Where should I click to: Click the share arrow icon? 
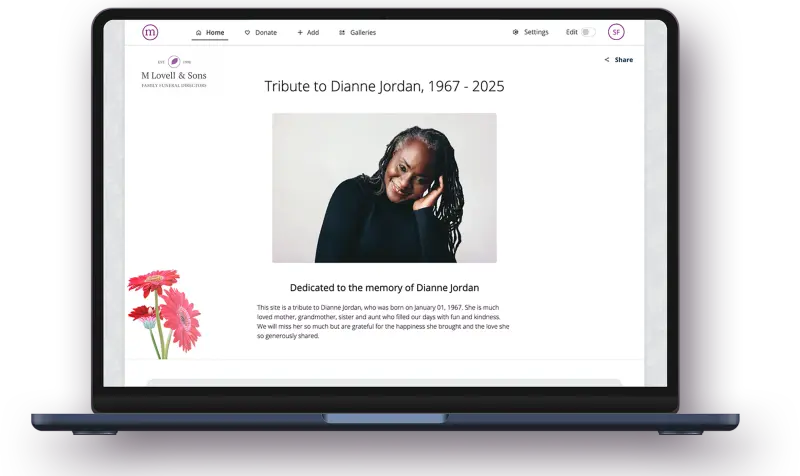607,60
